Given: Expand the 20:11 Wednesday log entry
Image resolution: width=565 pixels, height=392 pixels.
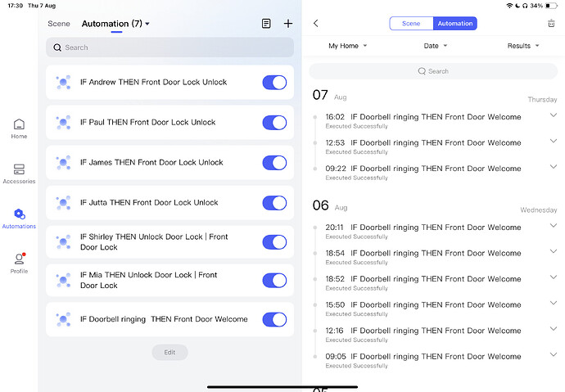Looking at the screenshot, I should [x=553, y=226].
